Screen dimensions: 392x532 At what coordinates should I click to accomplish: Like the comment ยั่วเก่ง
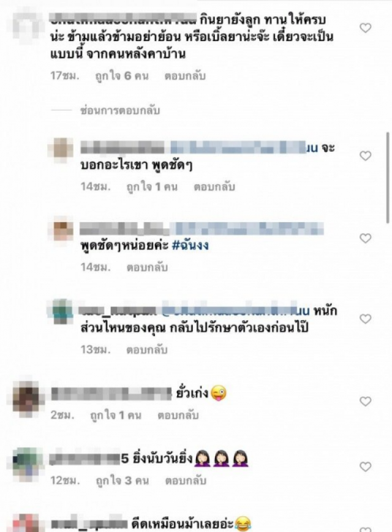pyautogui.click(x=365, y=402)
